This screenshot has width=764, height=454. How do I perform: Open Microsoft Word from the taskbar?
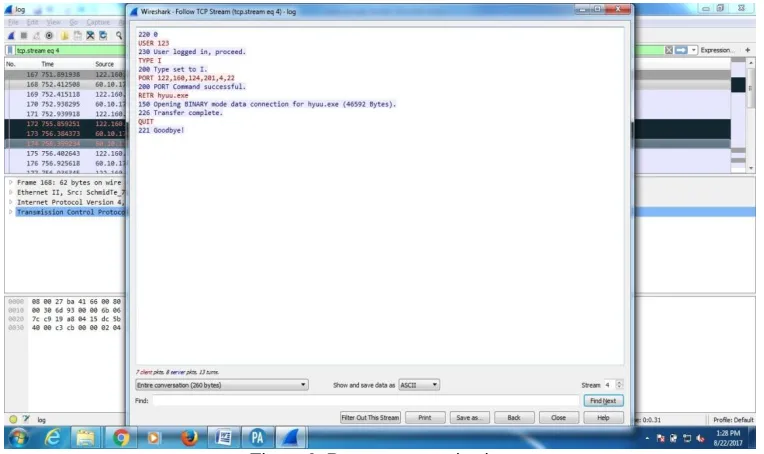tap(223, 437)
